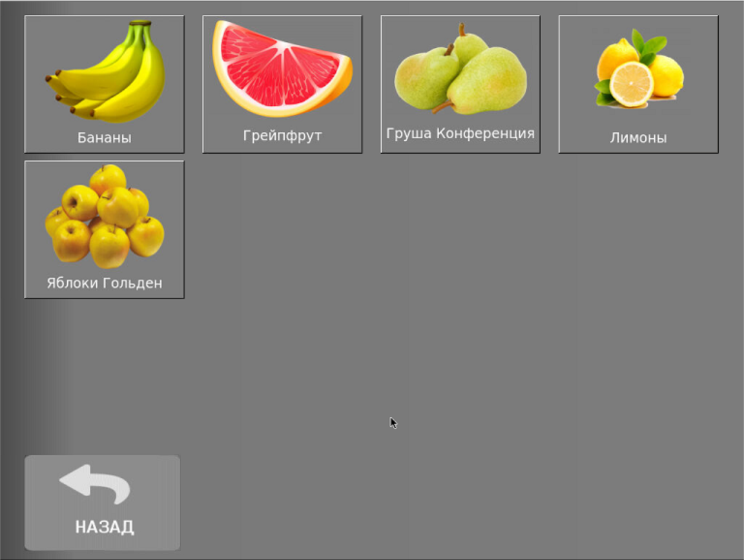Go back using the НАЗАД text

105,527
